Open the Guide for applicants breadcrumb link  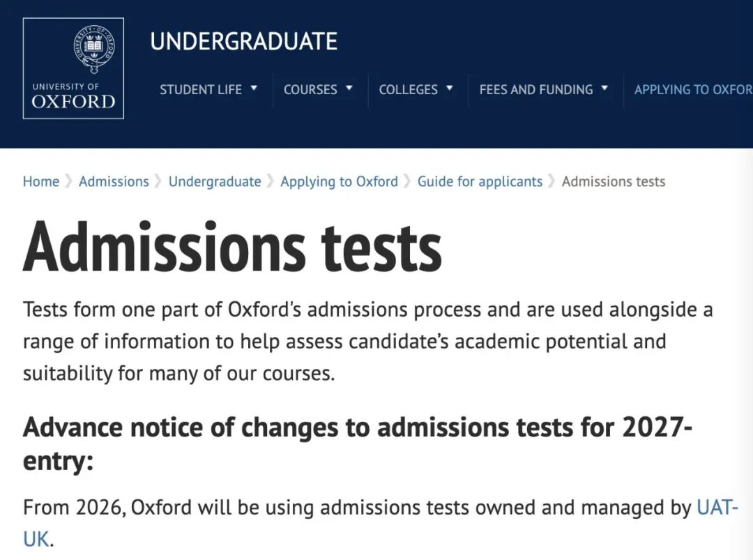tap(480, 181)
